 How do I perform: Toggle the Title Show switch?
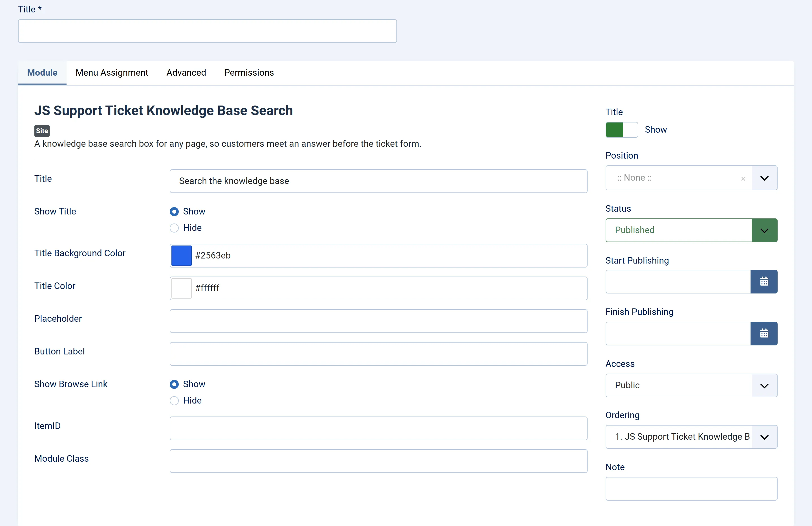pos(622,130)
